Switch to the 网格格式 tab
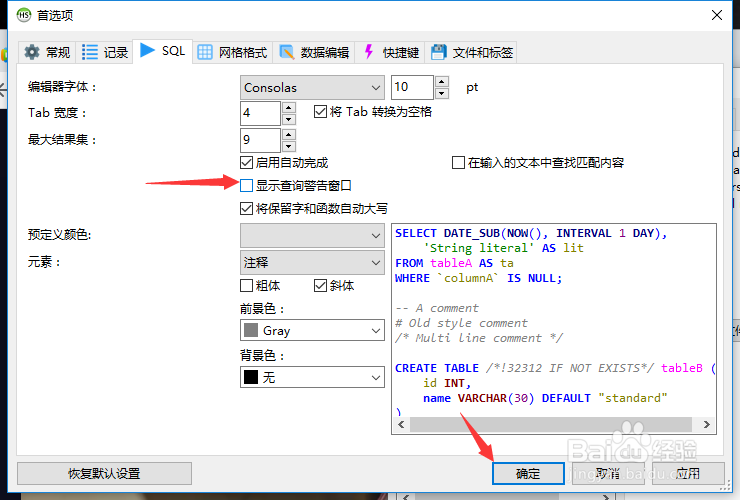The height and width of the screenshot is (500, 740). pos(232,52)
